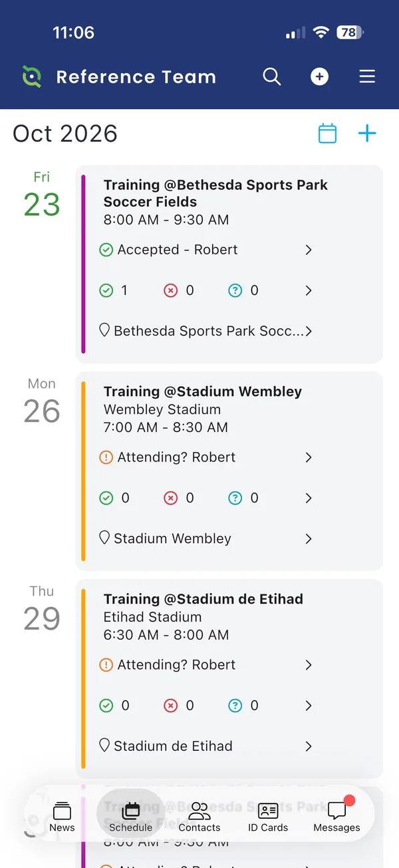This screenshot has height=868, width=399.
Task: Expand Stadium de Etihad location chevron
Action: tap(309, 746)
